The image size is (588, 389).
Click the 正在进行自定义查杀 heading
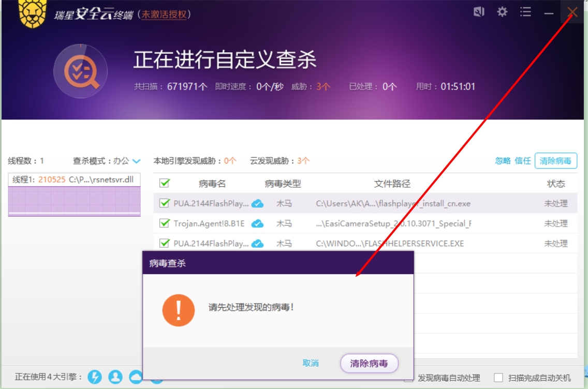[225, 59]
